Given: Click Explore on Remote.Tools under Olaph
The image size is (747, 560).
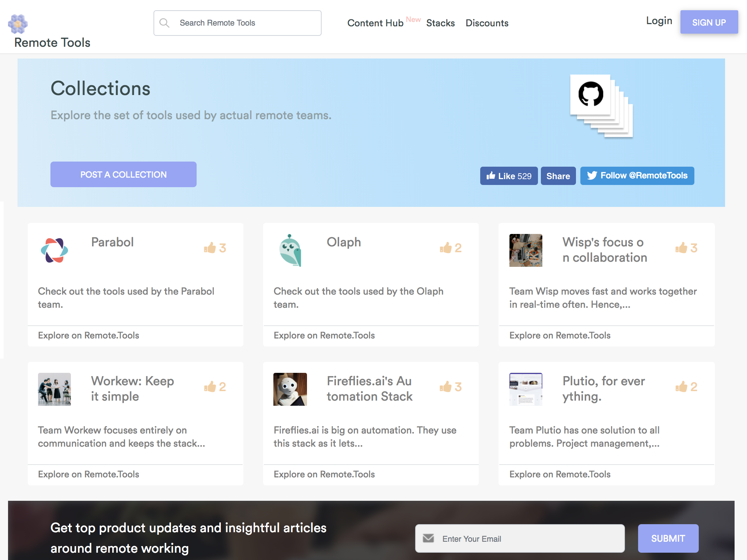Looking at the screenshot, I should (324, 335).
